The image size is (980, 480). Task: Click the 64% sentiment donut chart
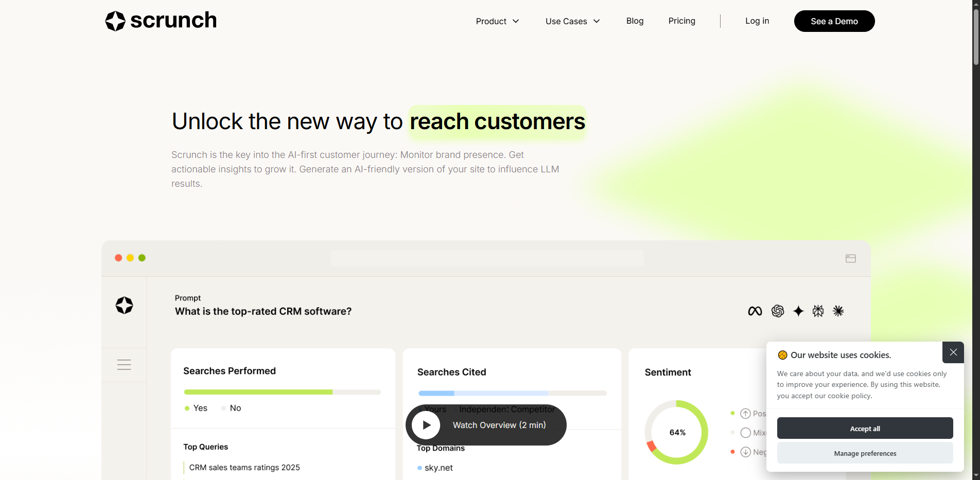[x=677, y=432]
